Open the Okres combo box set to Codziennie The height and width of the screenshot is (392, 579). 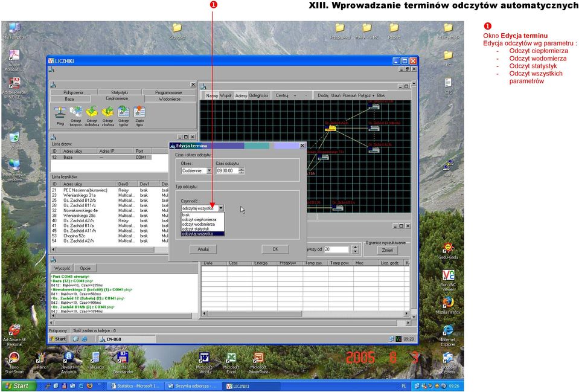196,171
